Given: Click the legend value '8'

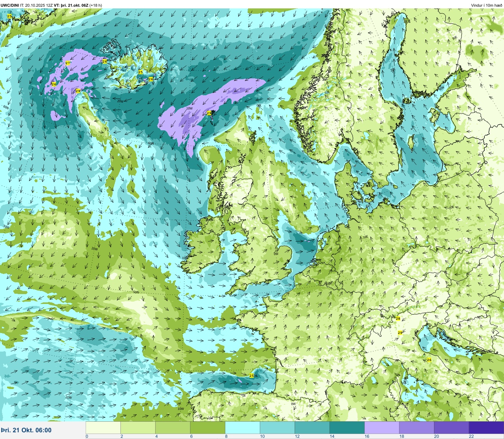Looking at the screenshot, I should point(226,436).
